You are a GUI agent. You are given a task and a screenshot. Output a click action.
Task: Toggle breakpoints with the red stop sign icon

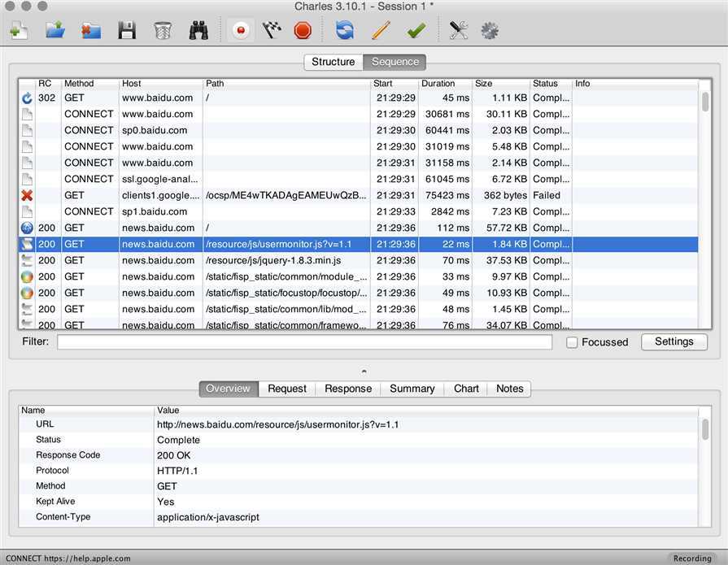click(303, 31)
